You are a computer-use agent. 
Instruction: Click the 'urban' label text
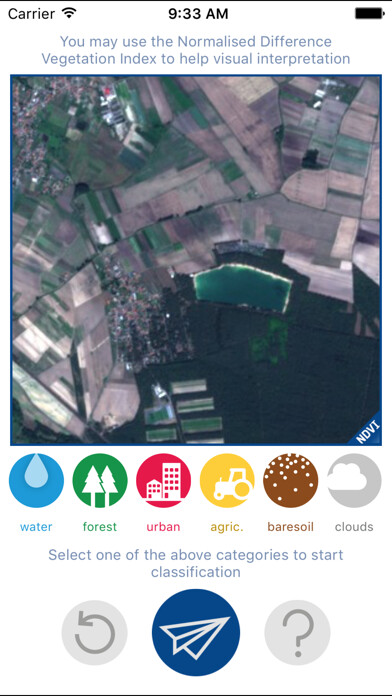164,527
